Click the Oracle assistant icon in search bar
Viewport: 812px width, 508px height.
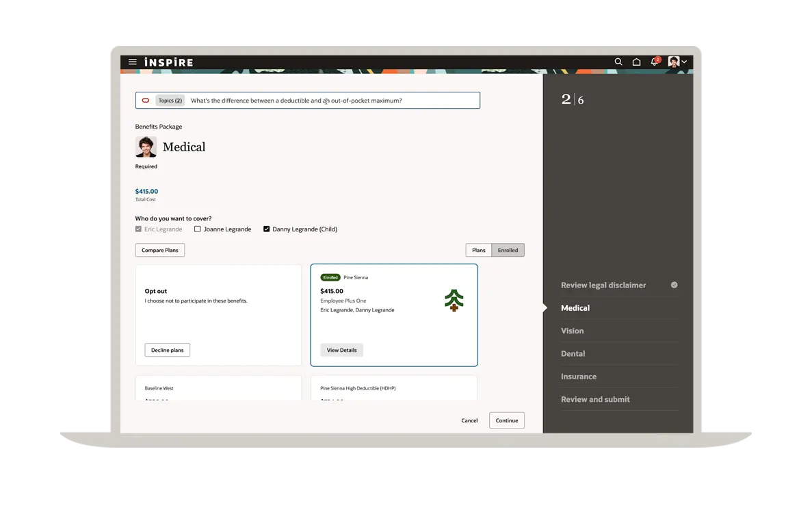tap(146, 101)
